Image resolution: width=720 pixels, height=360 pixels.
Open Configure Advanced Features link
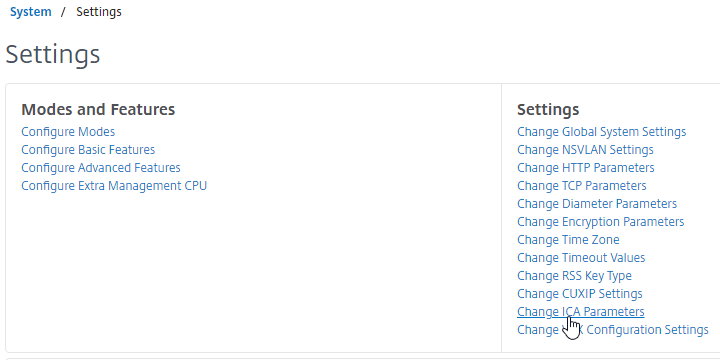click(x=101, y=168)
